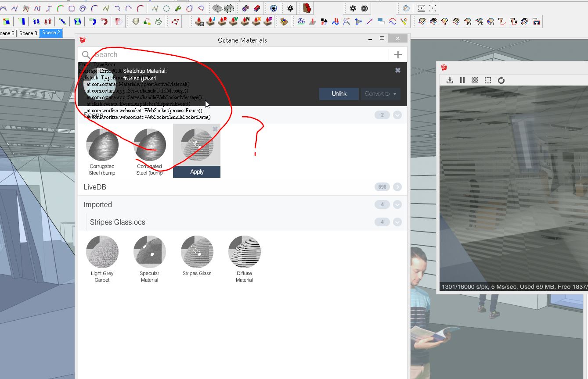Open the Convert to dropdown
Image resolution: width=588 pixels, height=379 pixels.
pos(381,93)
